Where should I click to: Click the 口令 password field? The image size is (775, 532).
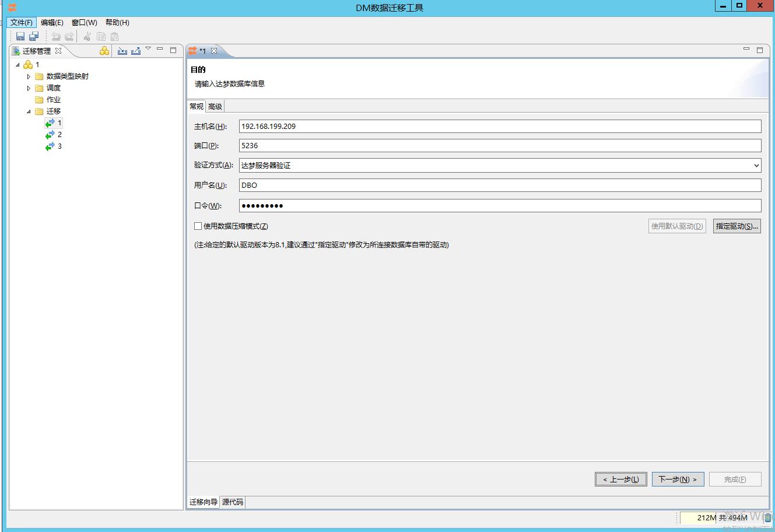tap(500, 205)
